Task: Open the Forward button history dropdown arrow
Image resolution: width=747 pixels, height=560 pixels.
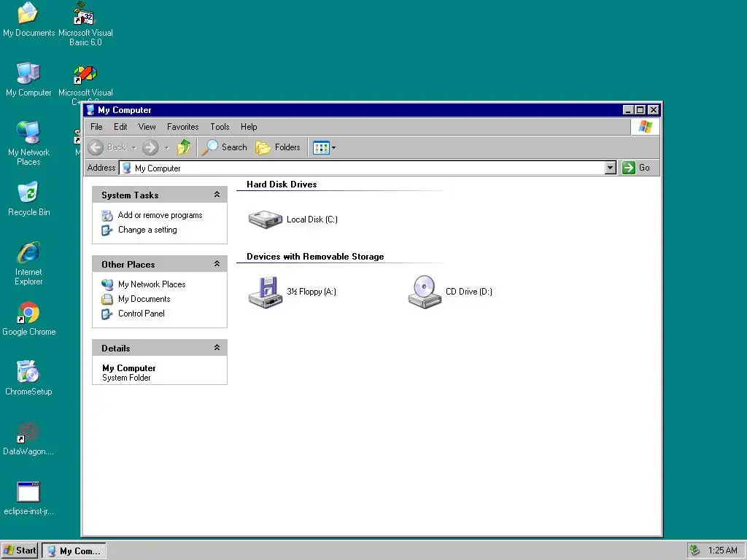Action: [166, 147]
